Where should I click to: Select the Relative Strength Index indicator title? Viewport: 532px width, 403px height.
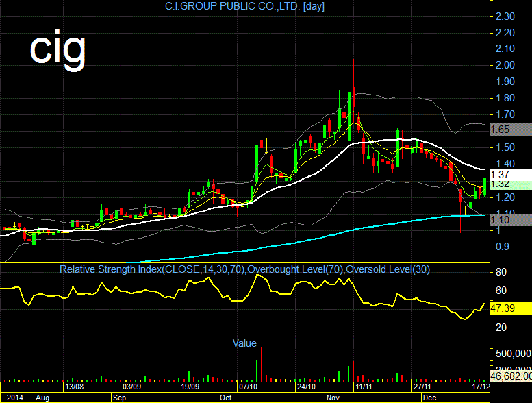244,269
